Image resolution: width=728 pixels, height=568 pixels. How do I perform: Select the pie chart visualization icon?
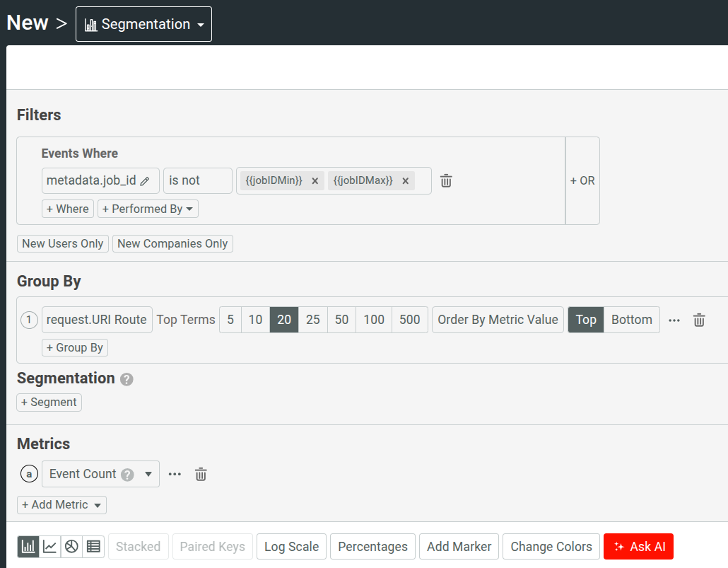tap(71, 546)
